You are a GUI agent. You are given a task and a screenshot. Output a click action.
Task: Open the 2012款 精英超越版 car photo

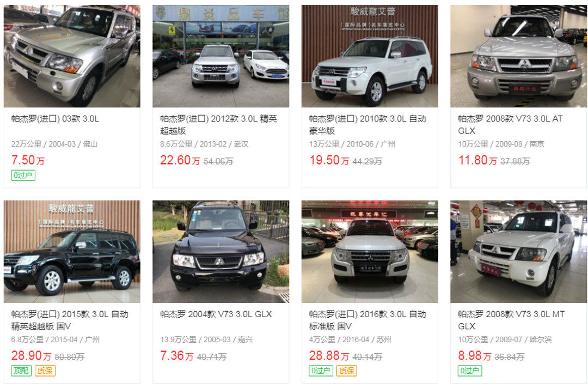[x=221, y=56]
